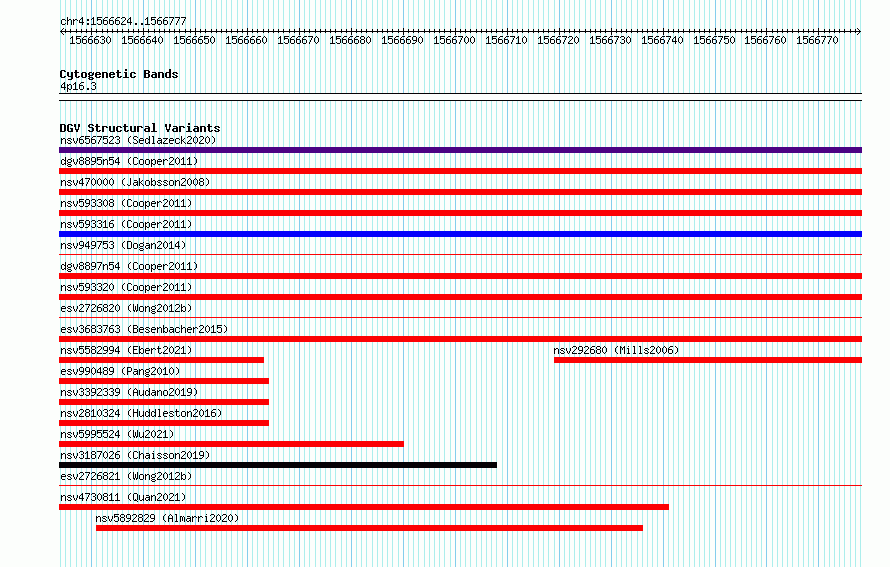
Task: Select esv990489 (Pang2010) label
Action: pos(120,371)
